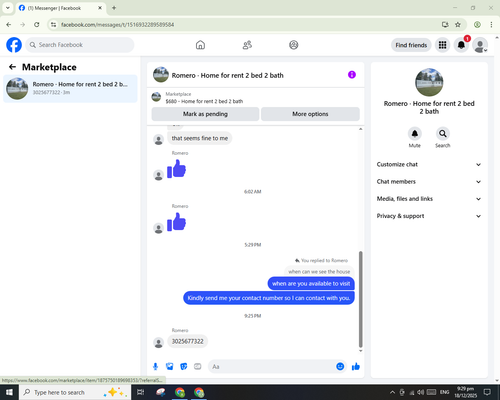Click the listing thumbnail in the chat header
This screenshot has height=400, width=500.
(161, 75)
